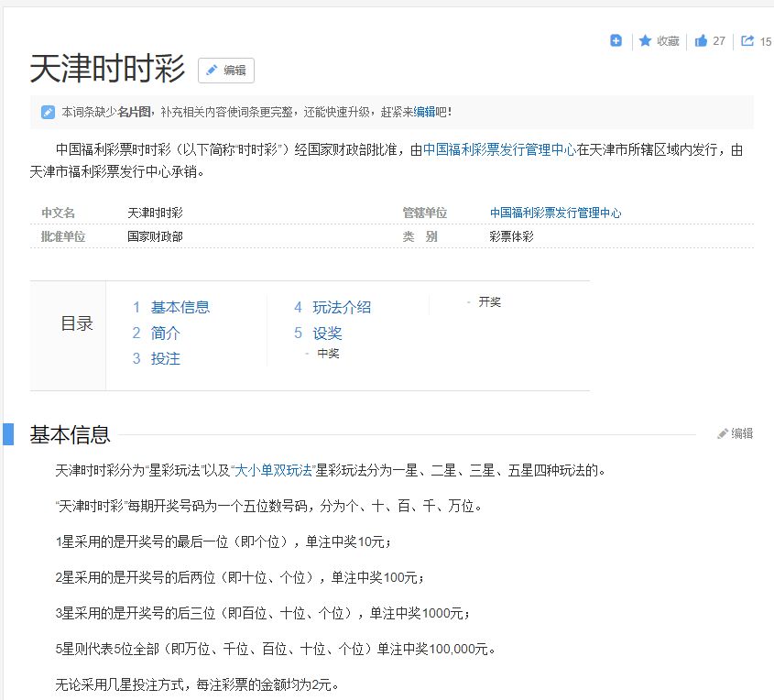Click the thumbs-up like icon
This screenshot has height=700, width=774.
(701, 40)
